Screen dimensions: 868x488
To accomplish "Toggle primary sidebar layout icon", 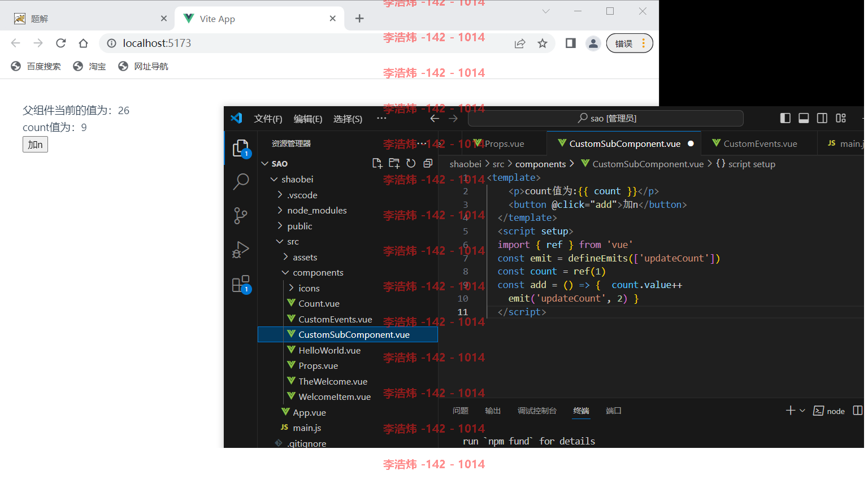I will (x=785, y=118).
